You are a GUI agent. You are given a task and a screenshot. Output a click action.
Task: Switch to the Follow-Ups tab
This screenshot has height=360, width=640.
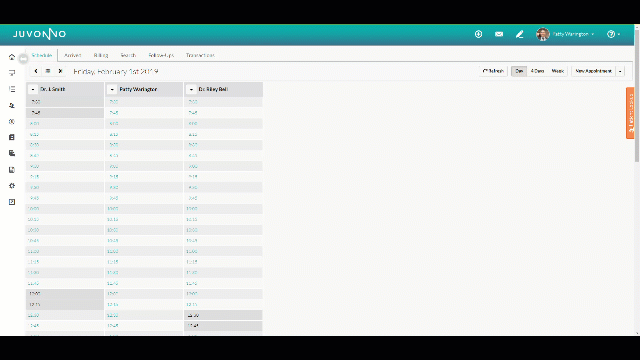pyautogui.click(x=161, y=55)
